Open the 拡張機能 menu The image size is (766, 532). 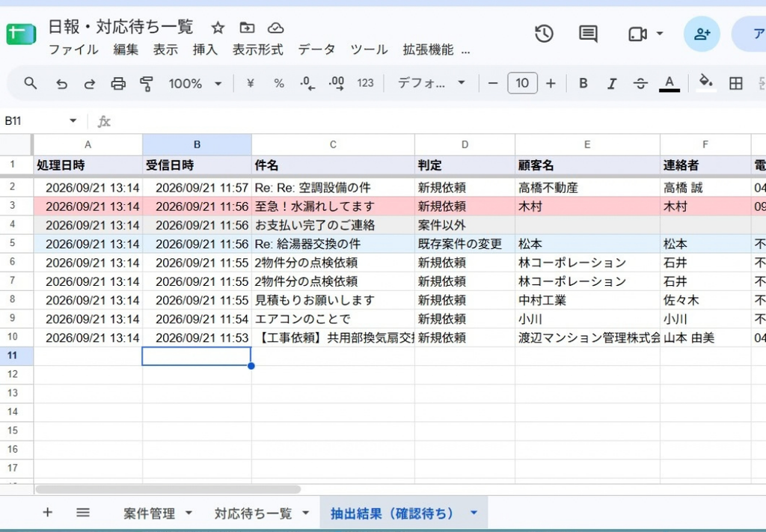pos(428,50)
